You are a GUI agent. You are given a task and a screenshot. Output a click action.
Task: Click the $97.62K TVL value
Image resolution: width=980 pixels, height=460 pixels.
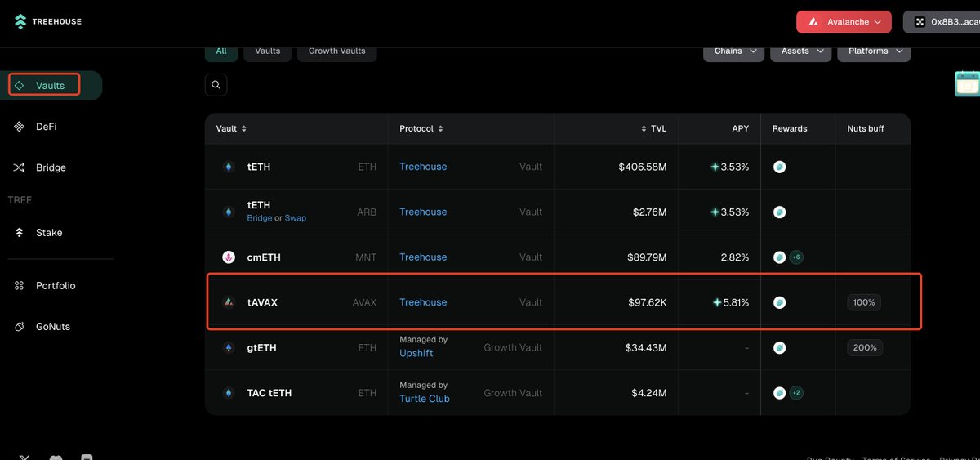click(x=648, y=302)
